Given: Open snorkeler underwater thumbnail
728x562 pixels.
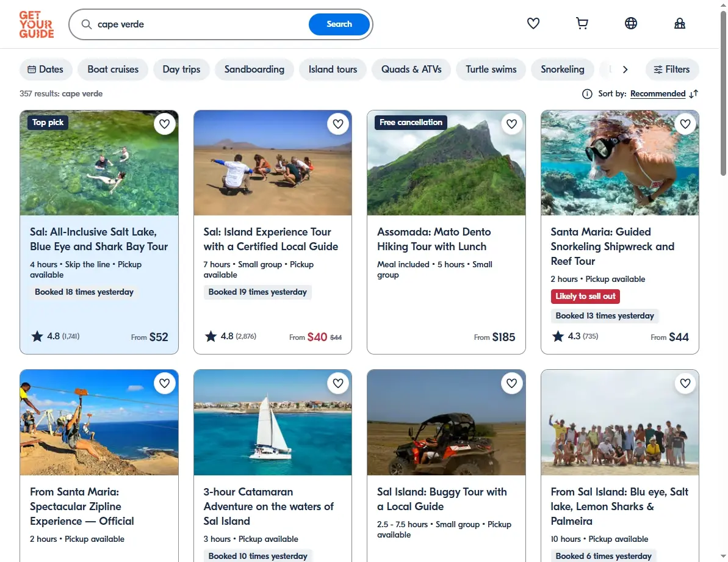Looking at the screenshot, I should point(620,163).
